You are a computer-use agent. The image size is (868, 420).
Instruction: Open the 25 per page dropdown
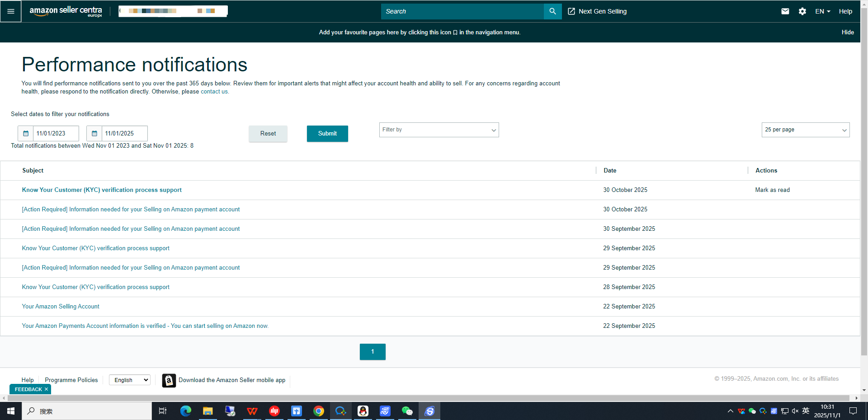[805, 130]
